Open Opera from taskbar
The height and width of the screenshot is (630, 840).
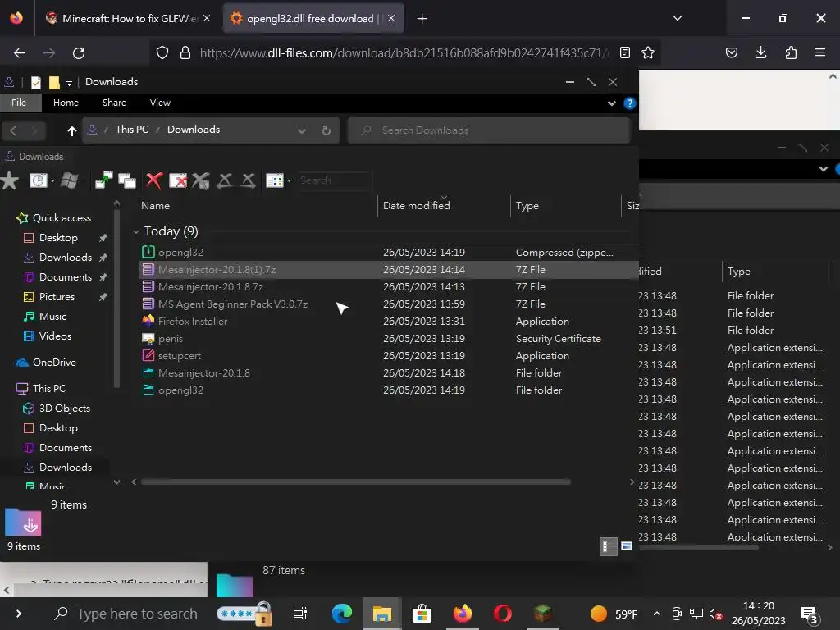coord(502,614)
